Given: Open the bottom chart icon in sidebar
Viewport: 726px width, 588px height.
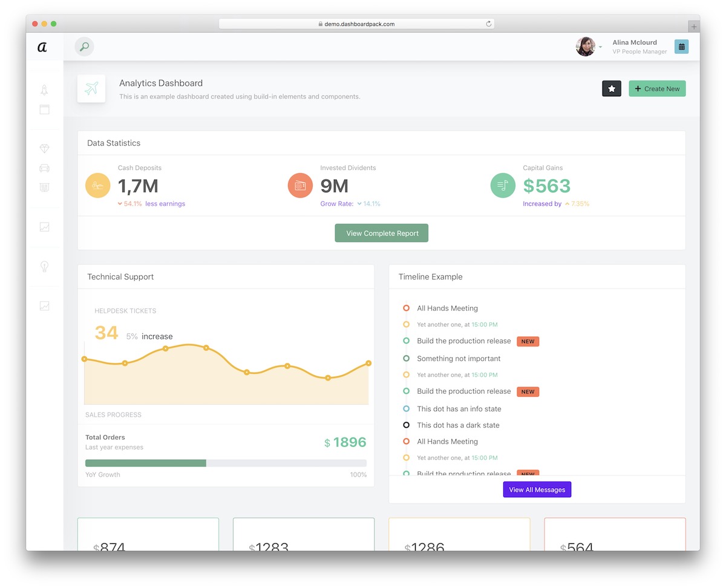Looking at the screenshot, I should [44, 306].
